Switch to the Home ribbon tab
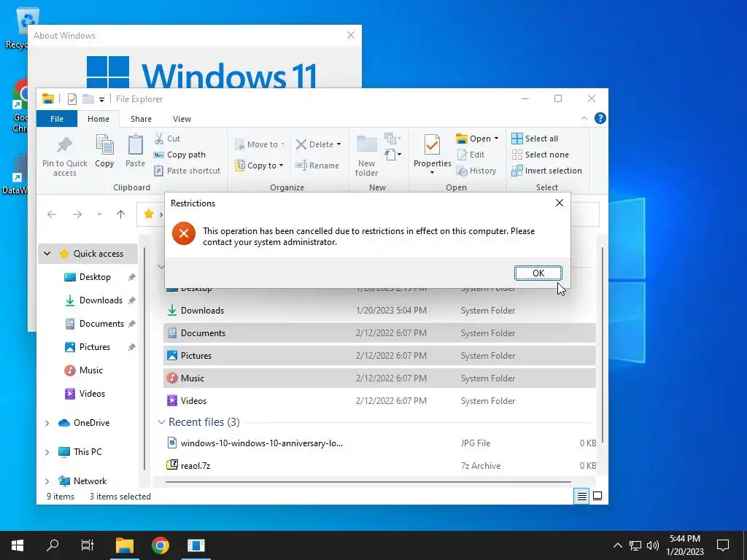This screenshot has height=560, width=747. point(98,119)
